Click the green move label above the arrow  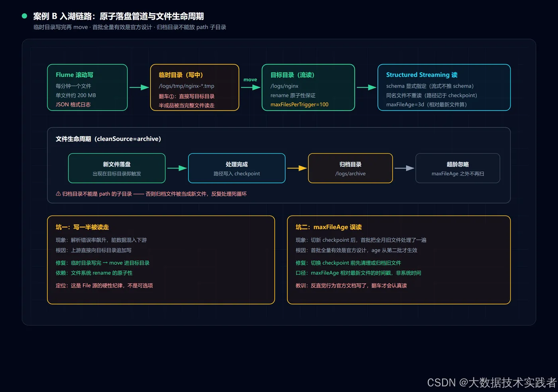pyautogui.click(x=250, y=80)
